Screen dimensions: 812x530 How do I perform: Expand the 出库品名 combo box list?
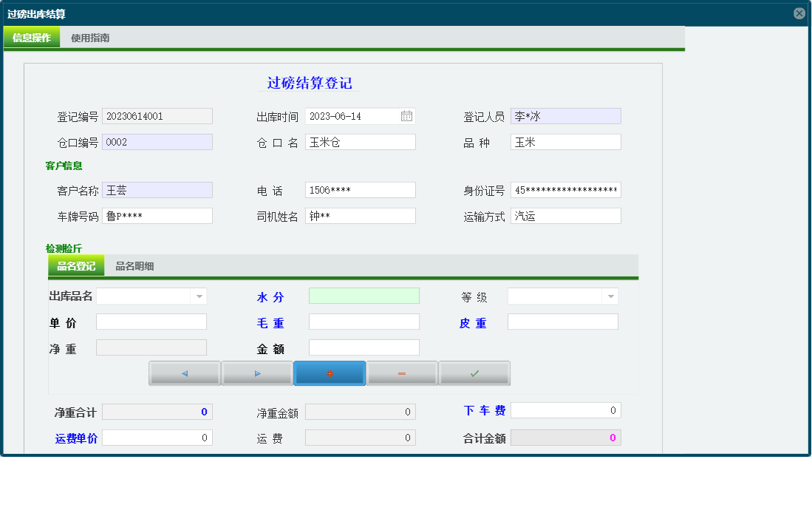[x=197, y=296]
